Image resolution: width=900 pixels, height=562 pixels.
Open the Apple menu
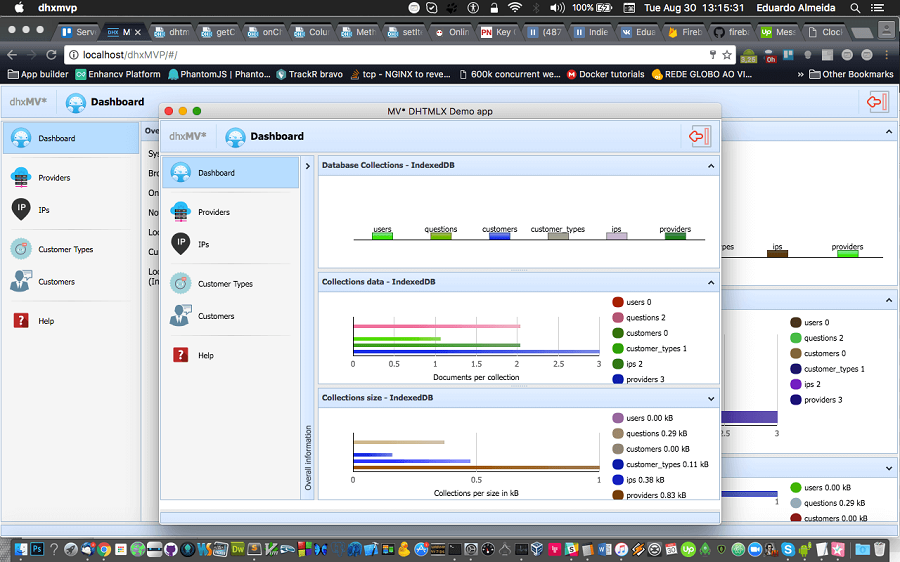point(19,8)
